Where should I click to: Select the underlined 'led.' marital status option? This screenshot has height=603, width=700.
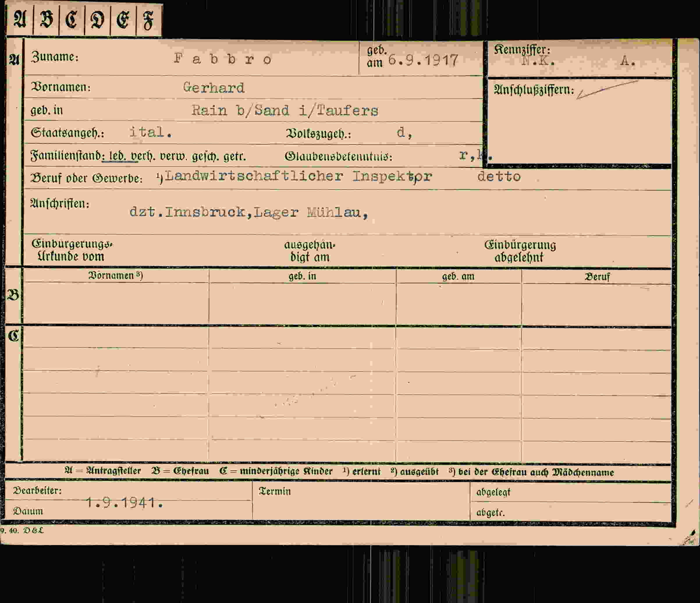(x=118, y=156)
